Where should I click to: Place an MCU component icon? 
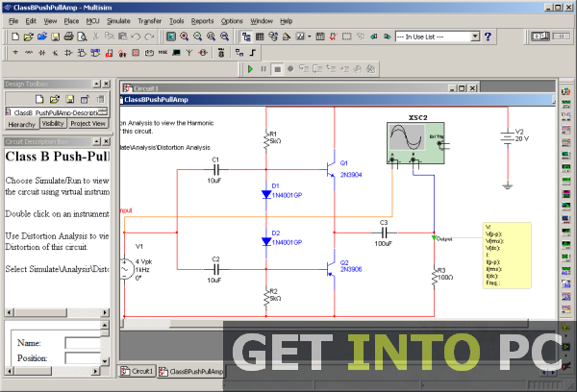tap(221, 53)
